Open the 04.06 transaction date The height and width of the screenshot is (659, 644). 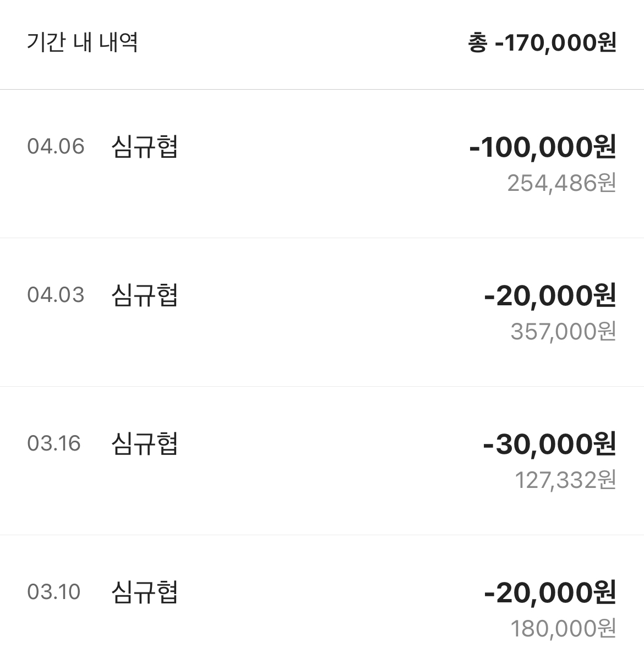pyautogui.click(x=56, y=146)
